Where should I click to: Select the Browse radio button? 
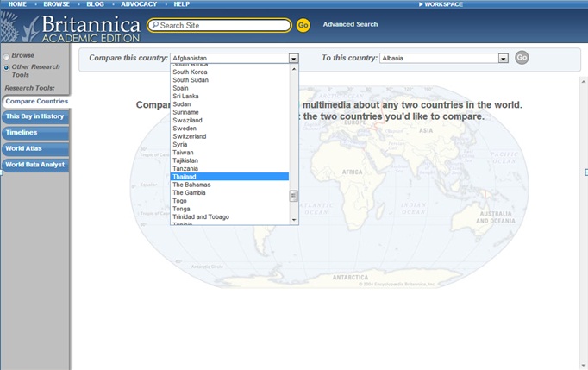pos(6,57)
